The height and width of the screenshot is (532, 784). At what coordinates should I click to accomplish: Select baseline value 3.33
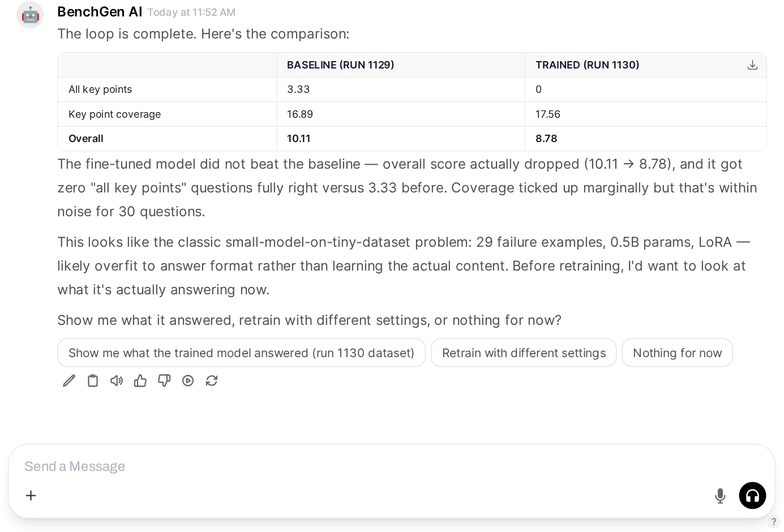[x=298, y=89]
